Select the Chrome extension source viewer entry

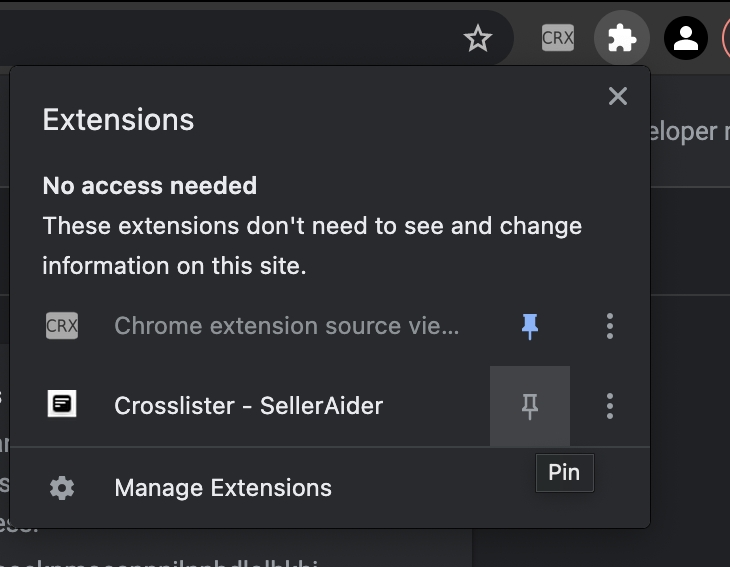[287, 326]
